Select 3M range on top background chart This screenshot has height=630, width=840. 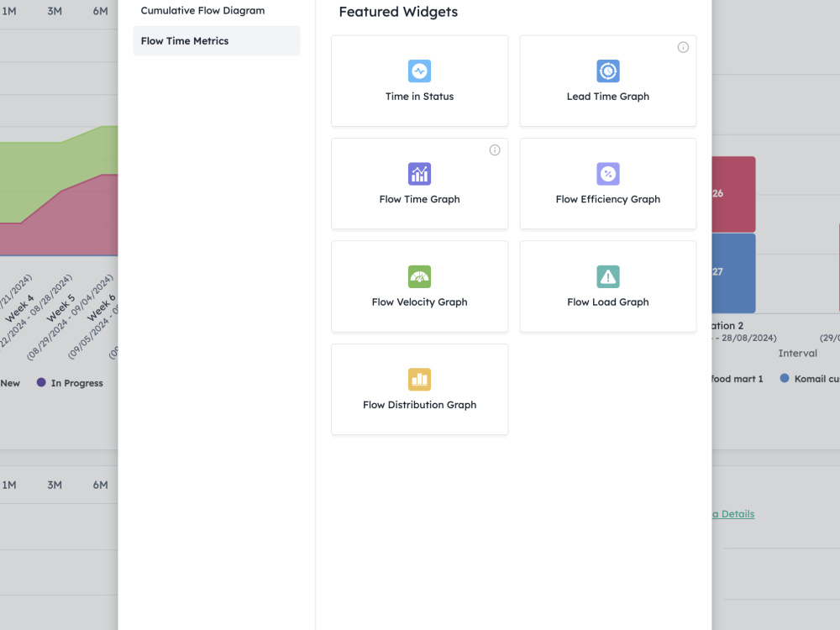pos(55,11)
